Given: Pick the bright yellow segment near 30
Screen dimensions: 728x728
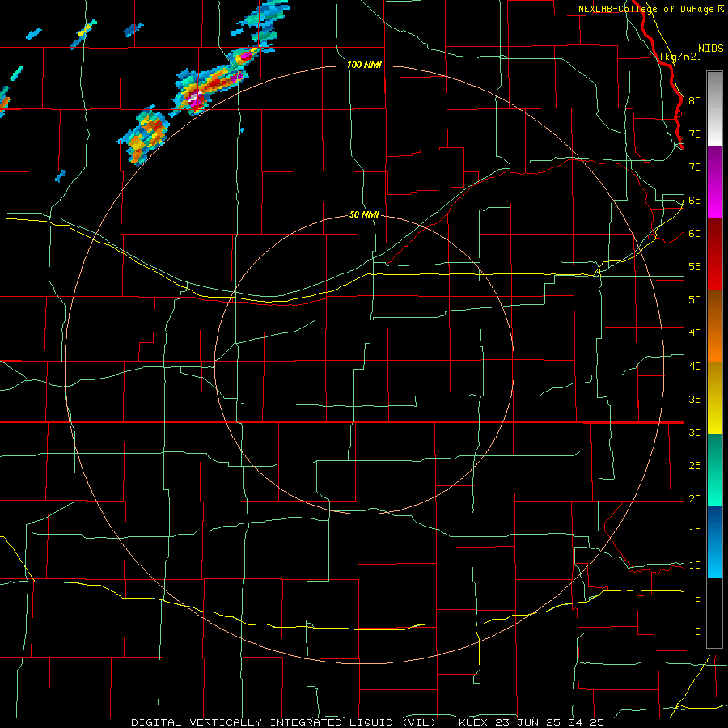Looking at the screenshot, I should (x=714, y=421).
